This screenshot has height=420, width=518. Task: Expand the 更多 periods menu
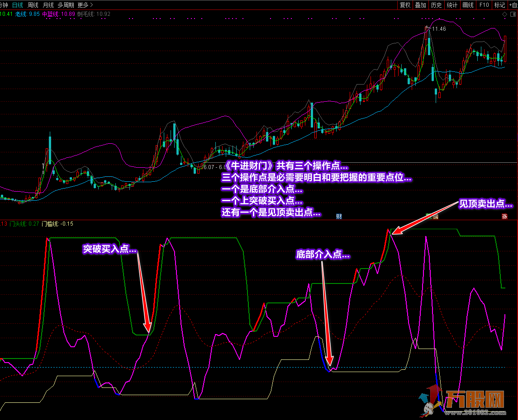tap(85, 5)
